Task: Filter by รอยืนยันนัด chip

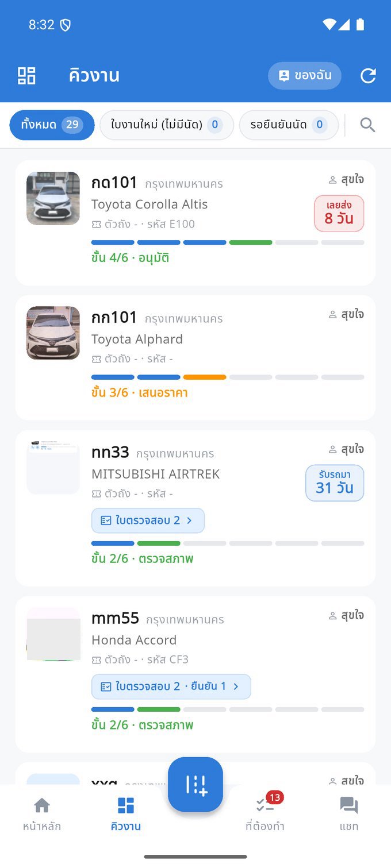Action: coord(289,125)
